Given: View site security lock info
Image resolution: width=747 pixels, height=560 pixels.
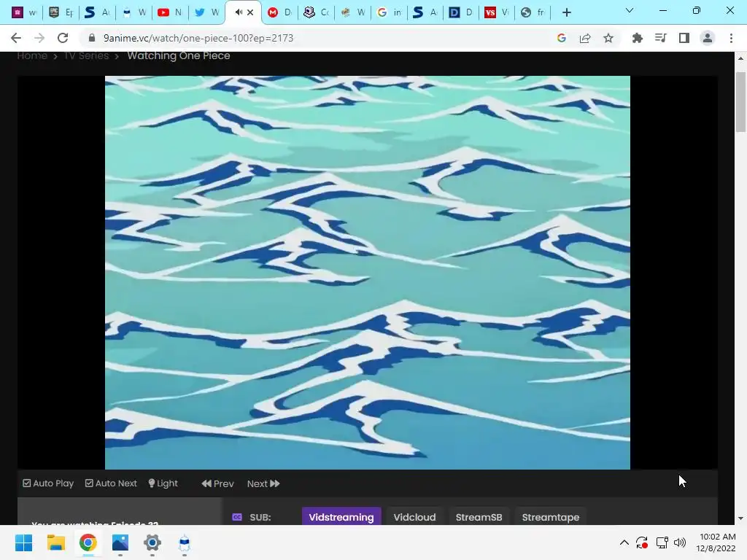Looking at the screenshot, I should (x=92, y=38).
